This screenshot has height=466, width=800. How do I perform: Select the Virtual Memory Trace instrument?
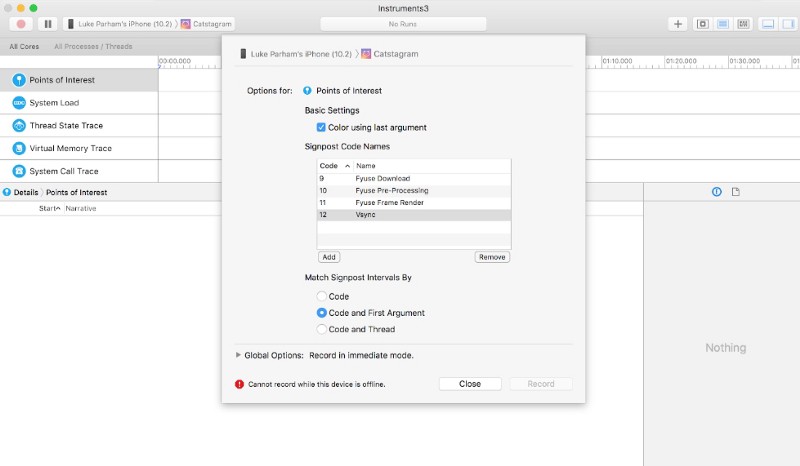coord(79,148)
